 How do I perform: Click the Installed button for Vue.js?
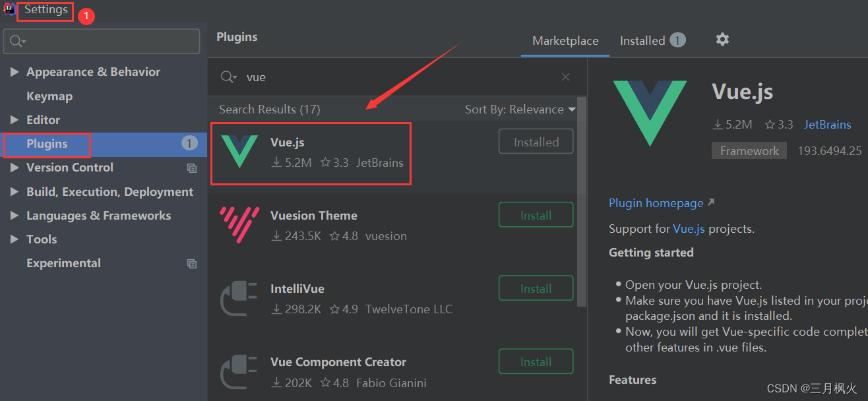coord(536,142)
